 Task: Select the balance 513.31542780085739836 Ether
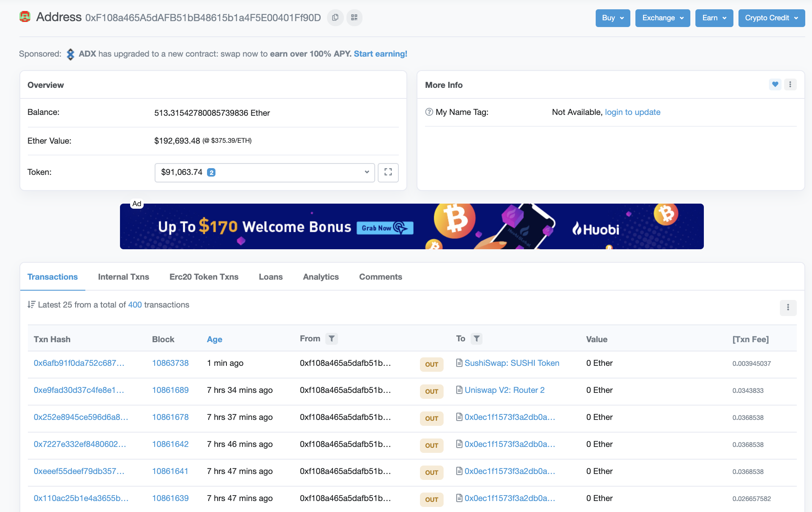tap(212, 113)
